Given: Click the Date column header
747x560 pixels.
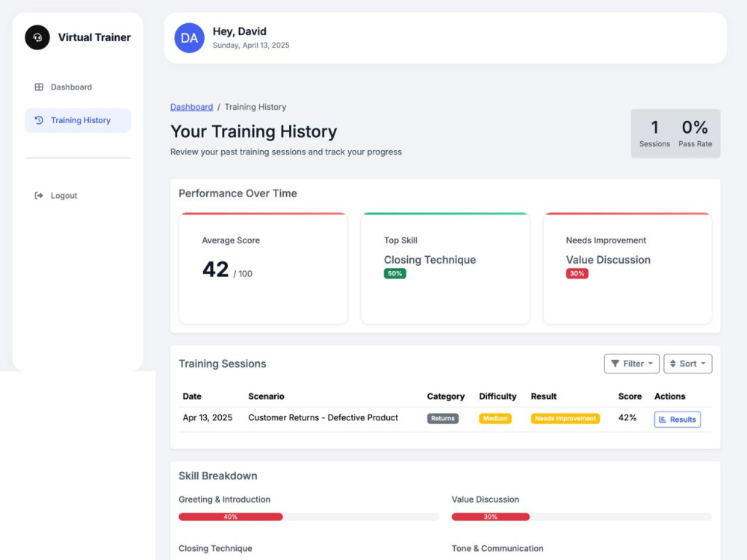Looking at the screenshot, I should click(x=192, y=396).
